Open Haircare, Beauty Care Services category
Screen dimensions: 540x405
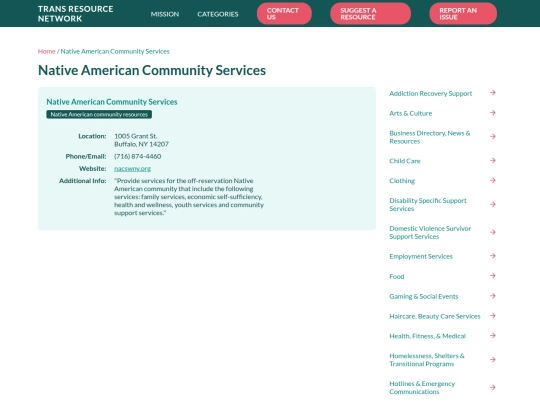point(435,316)
